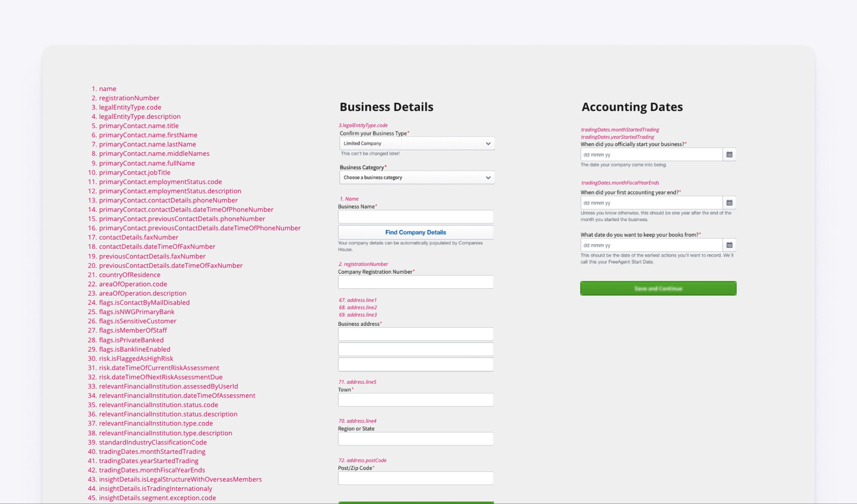Select the second Business address line field

pyautogui.click(x=415, y=349)
